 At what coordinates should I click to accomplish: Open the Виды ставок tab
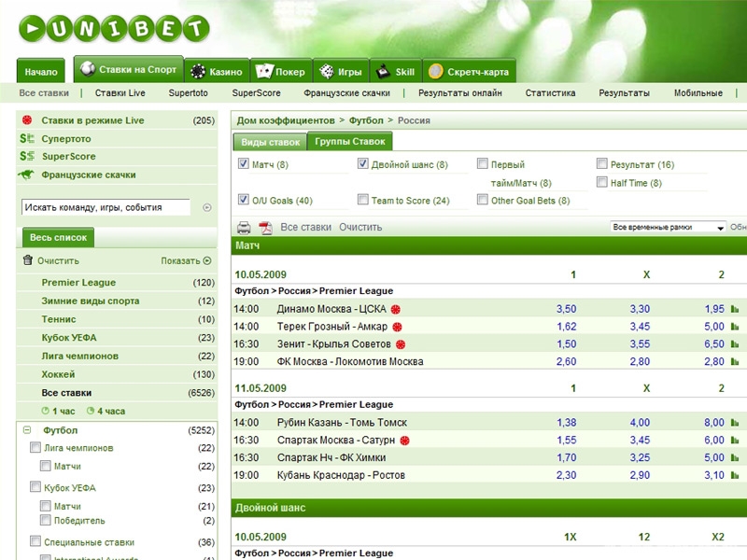(x=270, y=142)
